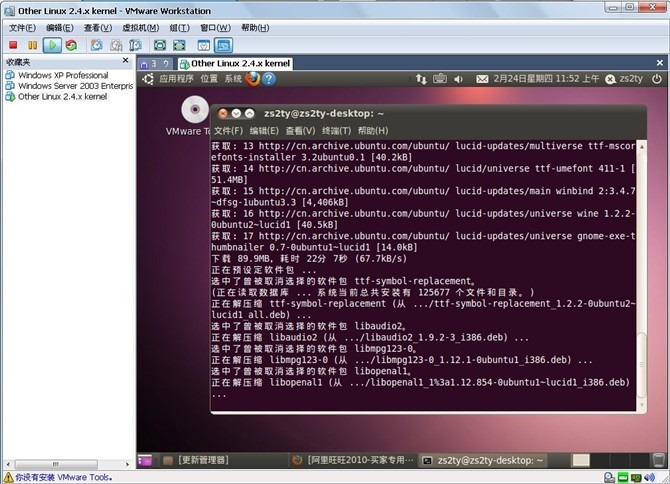
Task: Click the show console view toolbar icon
Action: tap(223, 45)
